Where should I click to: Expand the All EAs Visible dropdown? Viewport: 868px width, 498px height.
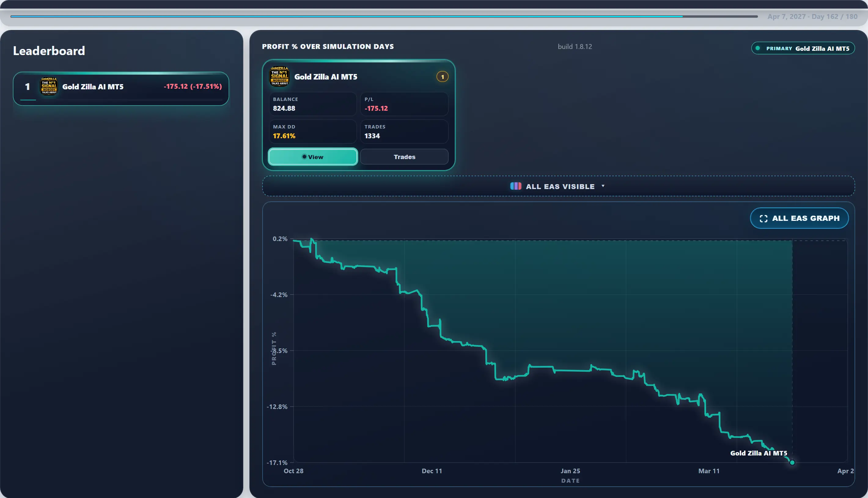click(558, 186)
